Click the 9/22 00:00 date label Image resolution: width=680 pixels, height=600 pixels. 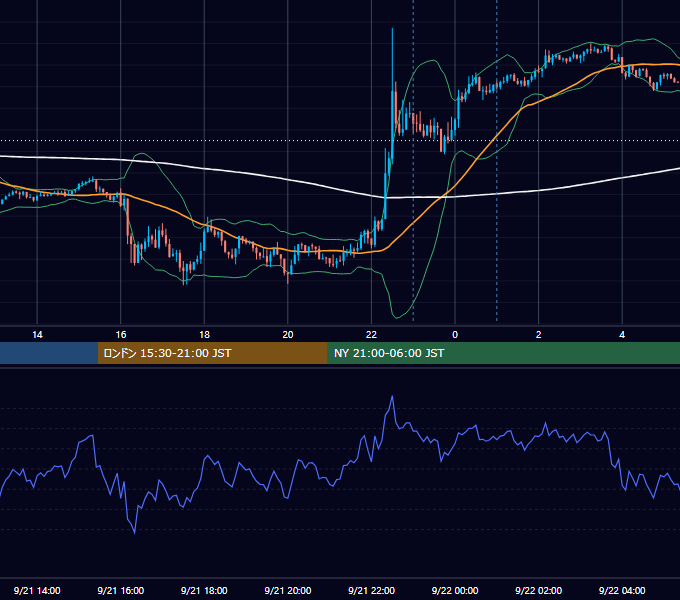pos(455,590)
